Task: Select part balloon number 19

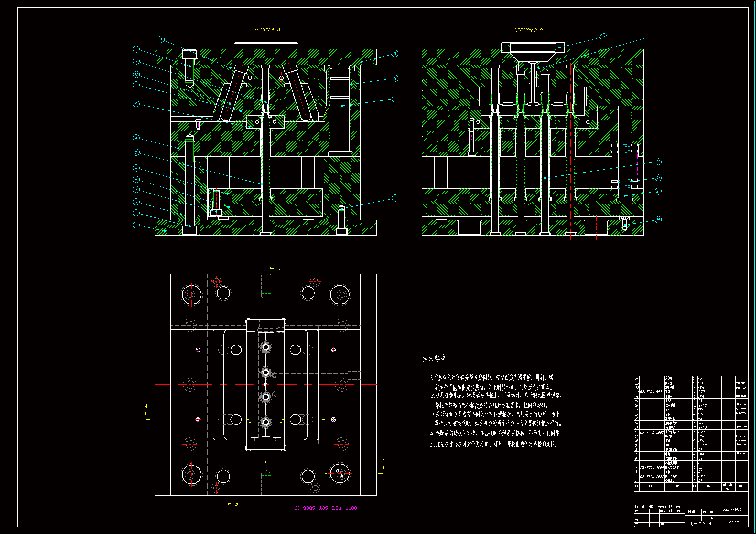Action: [658, 220]
